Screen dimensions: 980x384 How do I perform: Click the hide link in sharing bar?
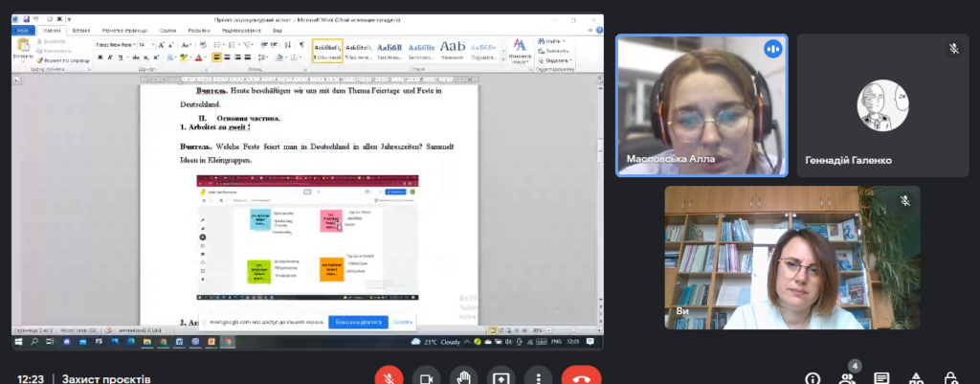pyautogui.click(x=403, y=322)
